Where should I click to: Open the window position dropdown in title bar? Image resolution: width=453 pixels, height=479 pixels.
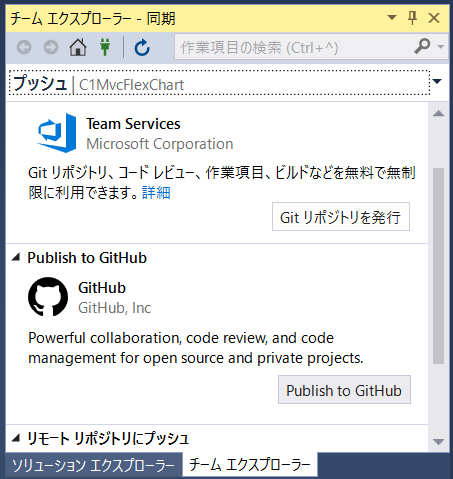(392, 17)
